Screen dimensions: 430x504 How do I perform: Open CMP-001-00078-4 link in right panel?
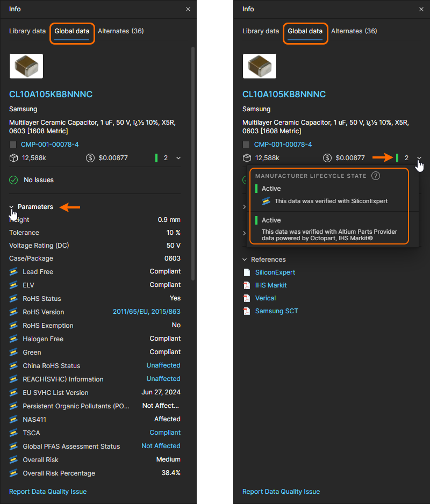point(283,145)
